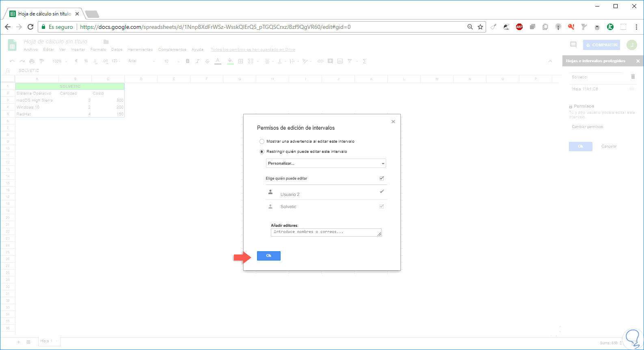Click the paint format icon
The width and height of the screenshot is (644, 350).
[41, 61]
